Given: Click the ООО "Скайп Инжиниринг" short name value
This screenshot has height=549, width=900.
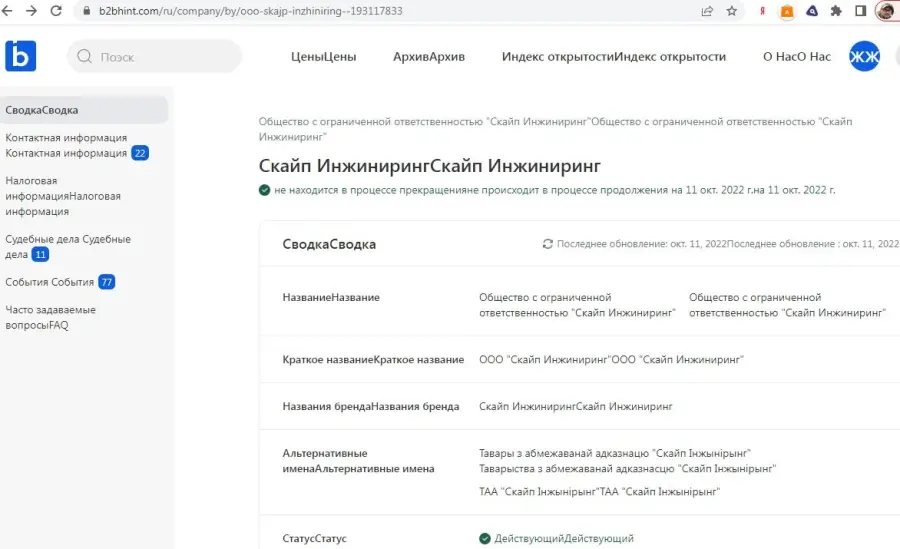Looking at the screenshot, I should coord(611,359).
